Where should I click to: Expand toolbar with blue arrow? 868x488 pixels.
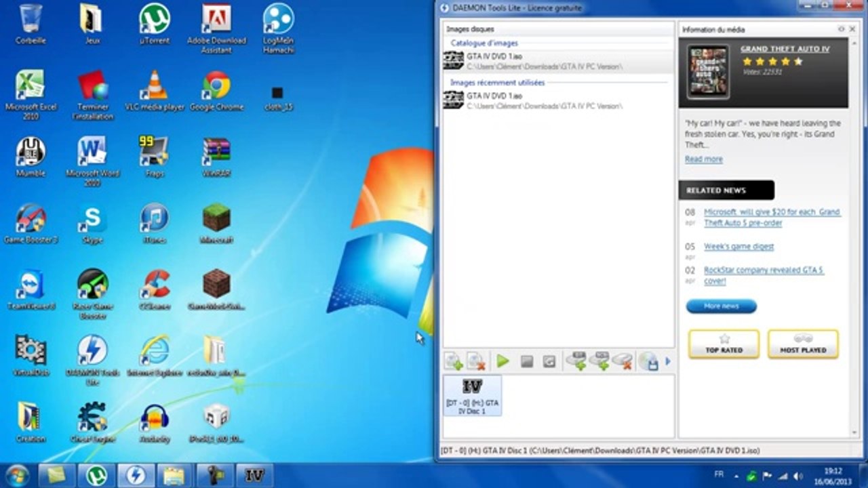click(x=668, y=361)
